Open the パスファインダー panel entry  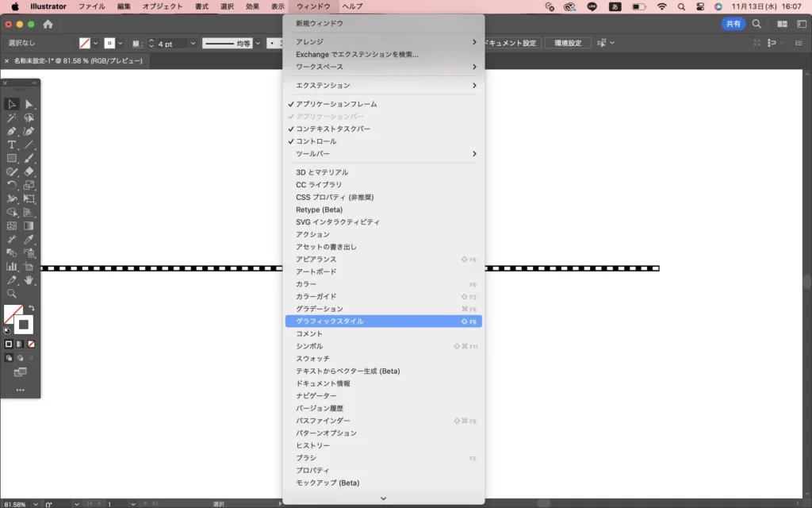click(x=323, y=421)
